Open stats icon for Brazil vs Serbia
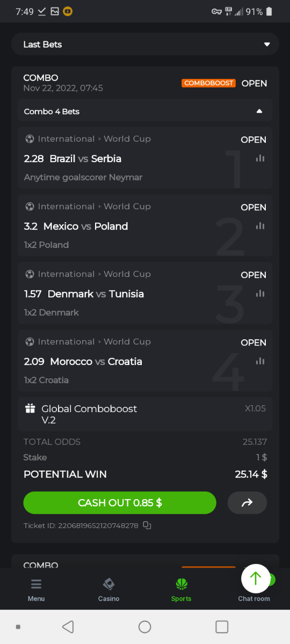290x644 pixels. coord(260,158)
